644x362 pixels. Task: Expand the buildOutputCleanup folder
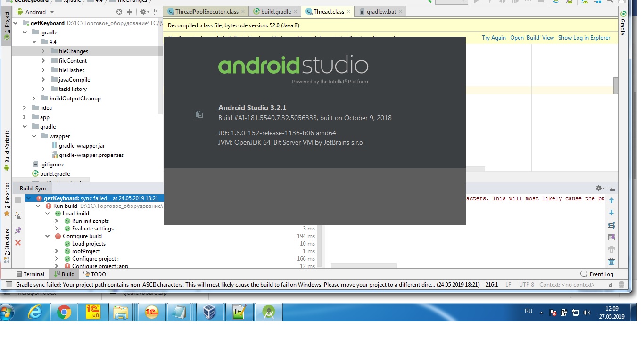point(34,99)
